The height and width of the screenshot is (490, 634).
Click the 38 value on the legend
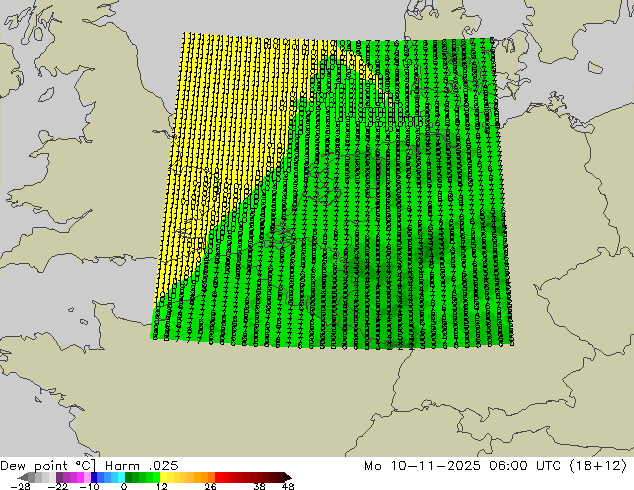tap(260, 486)
